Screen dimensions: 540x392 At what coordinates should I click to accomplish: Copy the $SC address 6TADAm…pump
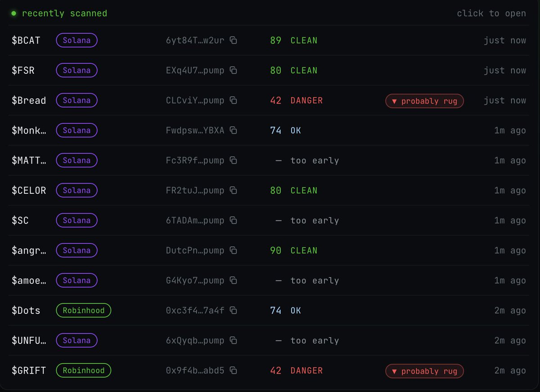[233, 220]
